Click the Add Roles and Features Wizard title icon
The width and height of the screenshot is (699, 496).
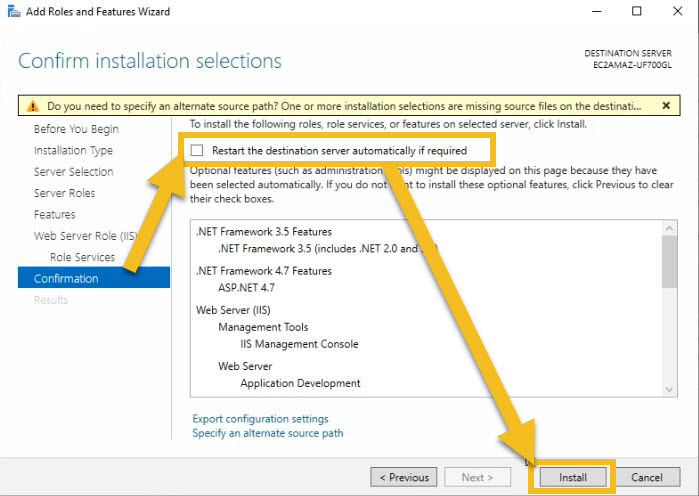click(x=14, y=11)
